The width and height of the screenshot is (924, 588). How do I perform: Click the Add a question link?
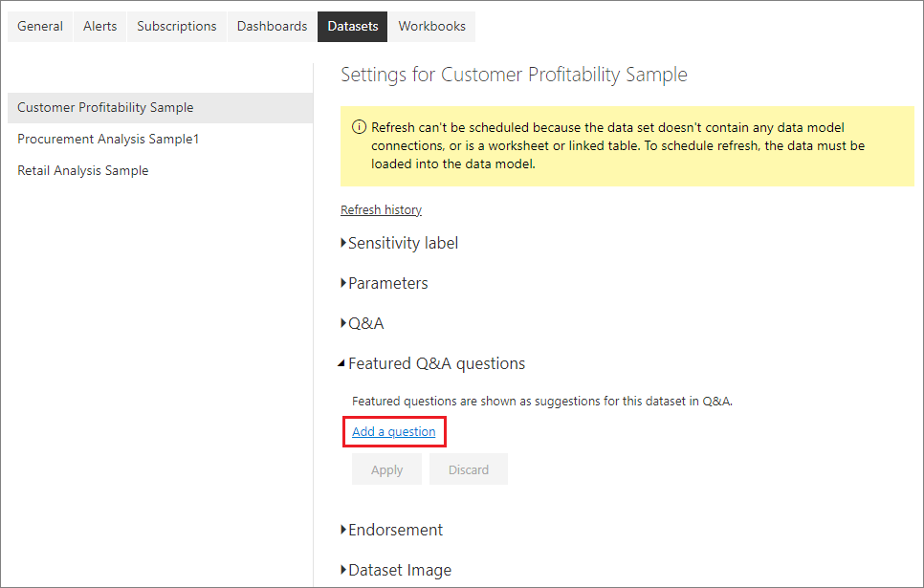coord(393,431)
